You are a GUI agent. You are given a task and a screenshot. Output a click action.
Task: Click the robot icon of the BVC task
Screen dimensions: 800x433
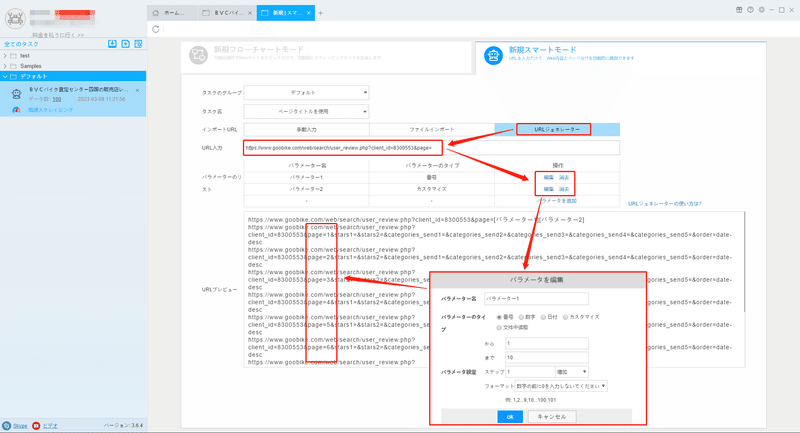16,94
